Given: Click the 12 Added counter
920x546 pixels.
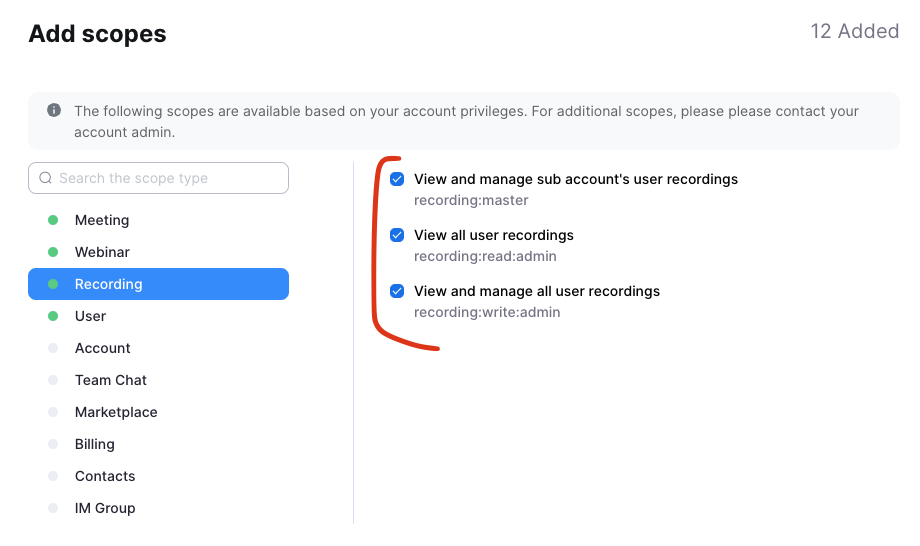Looking at the screenshot, I should (854, 31).
